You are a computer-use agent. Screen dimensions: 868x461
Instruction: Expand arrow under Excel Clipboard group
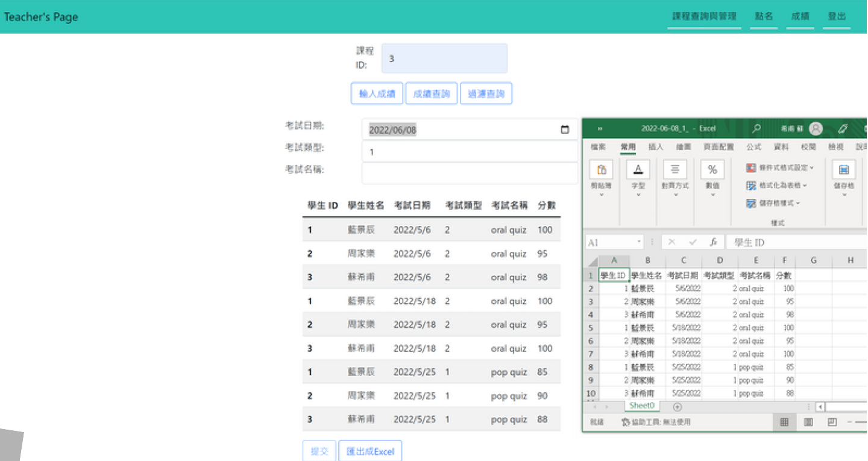tap(602, 195)
